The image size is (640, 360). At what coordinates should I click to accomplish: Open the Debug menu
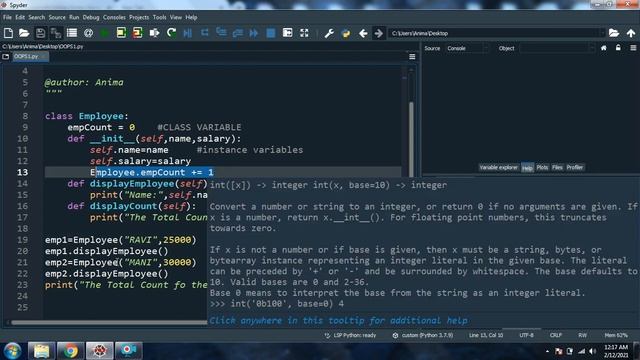pos(91,17)
